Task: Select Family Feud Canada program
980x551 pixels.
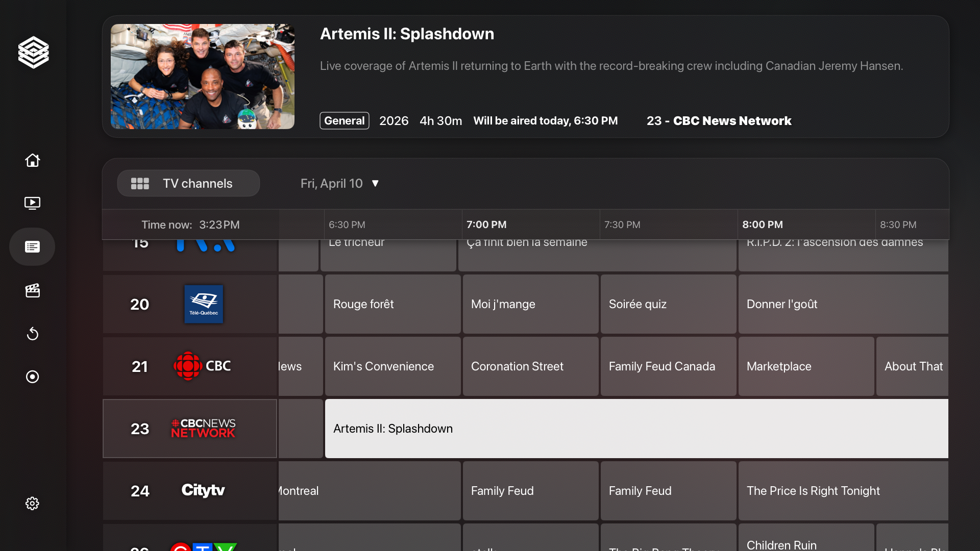Action: point(669,367)
